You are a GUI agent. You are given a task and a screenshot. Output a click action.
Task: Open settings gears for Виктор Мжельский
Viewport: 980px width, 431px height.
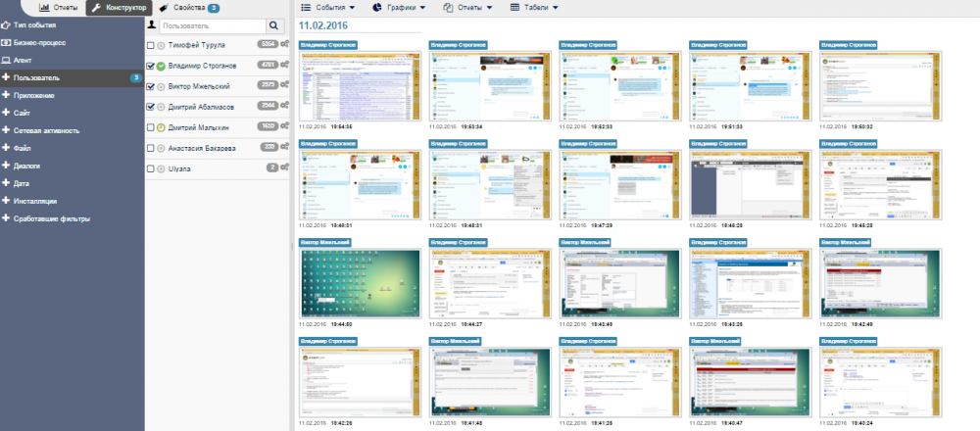(285, 85)
